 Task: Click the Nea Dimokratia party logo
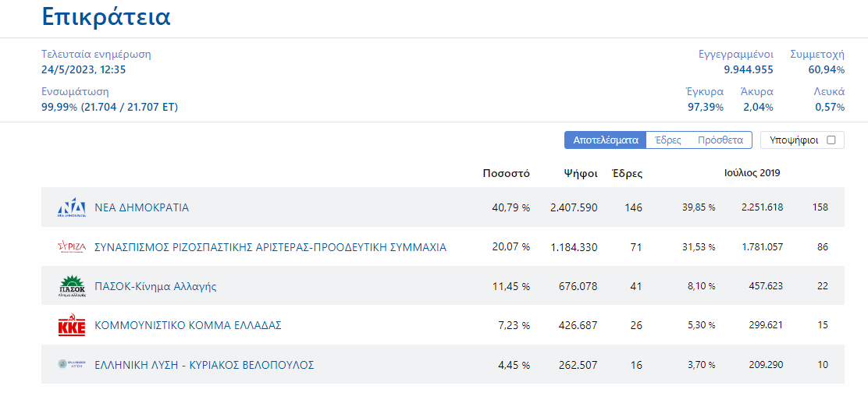(72, 207)
